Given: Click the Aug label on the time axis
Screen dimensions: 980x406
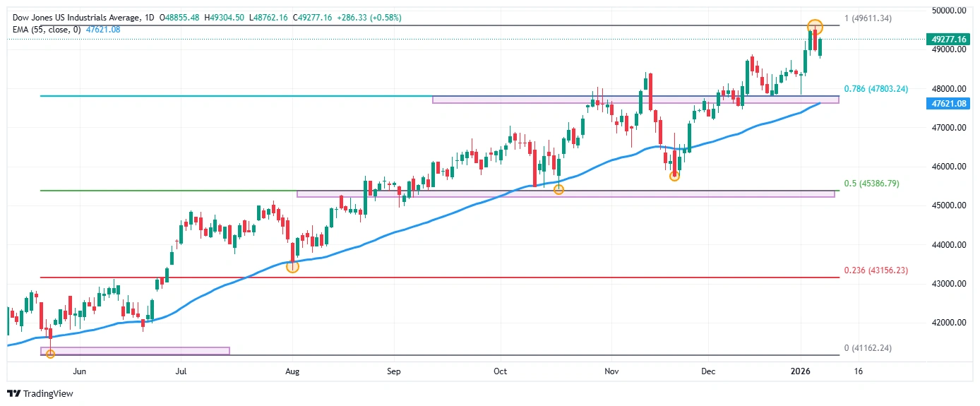Looking at the screenshot, I should [292, 371].
